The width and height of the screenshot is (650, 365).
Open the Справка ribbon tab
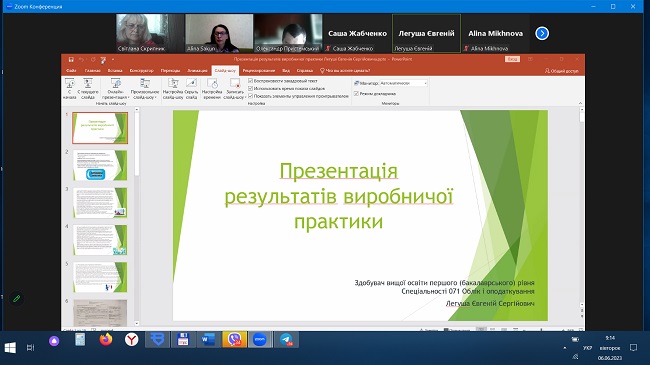pyautogui.click(x=305, y=71)
